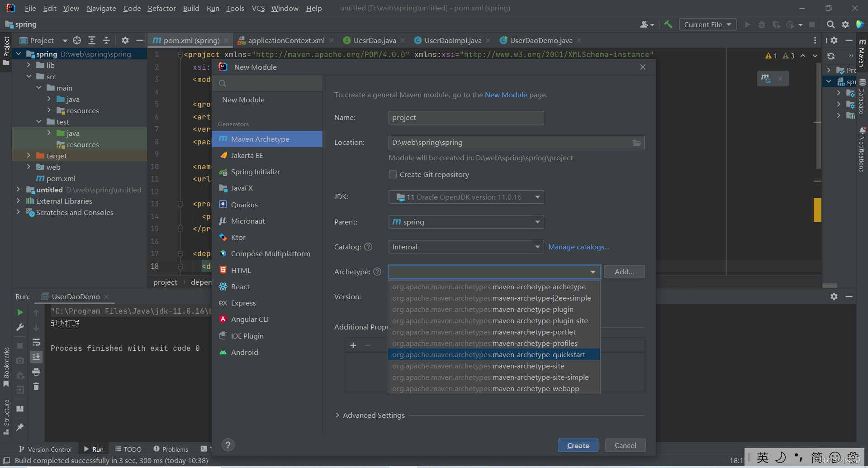
Task: Edit the module Name field
Action: tap(466, 118)
